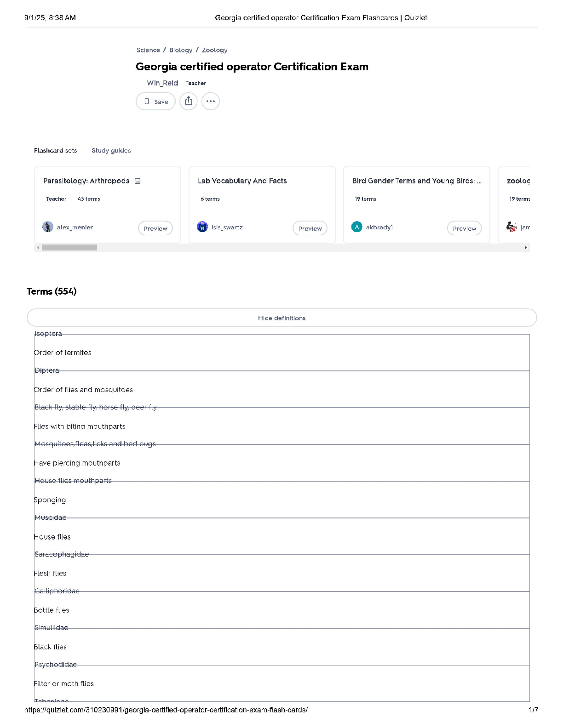The height and width of the screenshot is (728, 563).
Task: Open the Science breadcrumb link
Action: 148,50
